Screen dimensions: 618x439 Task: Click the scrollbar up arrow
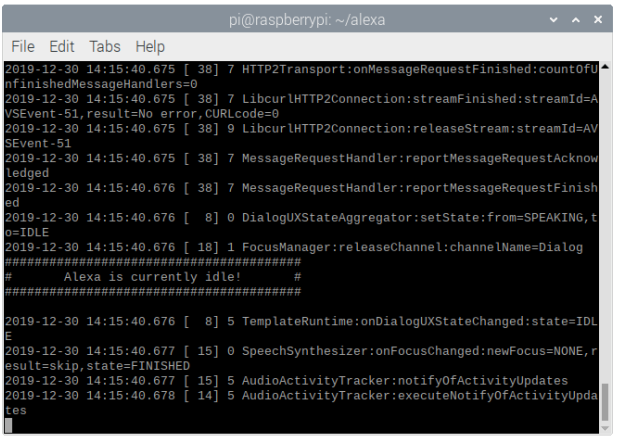click(x=605, y=67)
